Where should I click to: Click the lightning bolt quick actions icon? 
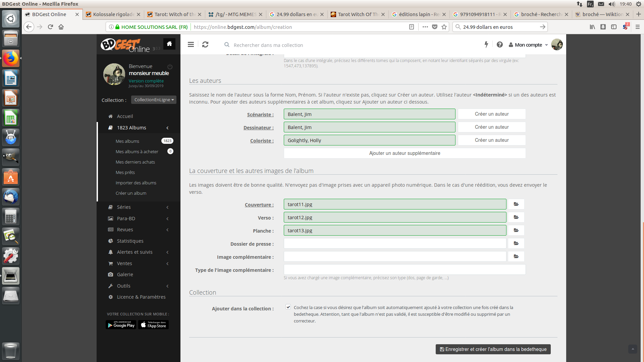pyautogui.click(x=486, y=45)
